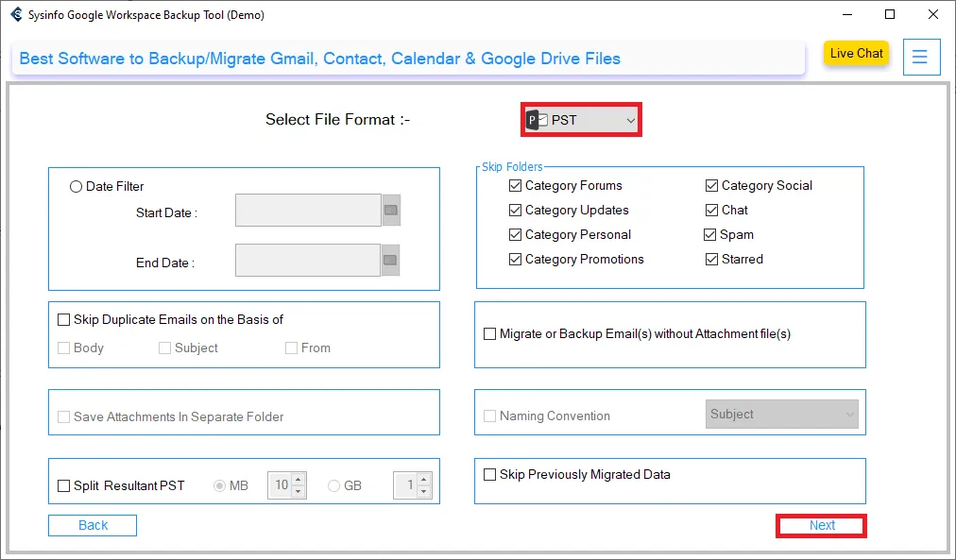This screenshot has height=560, width=956.
Task: Click the Start Date input field
Action: point(308,211)
